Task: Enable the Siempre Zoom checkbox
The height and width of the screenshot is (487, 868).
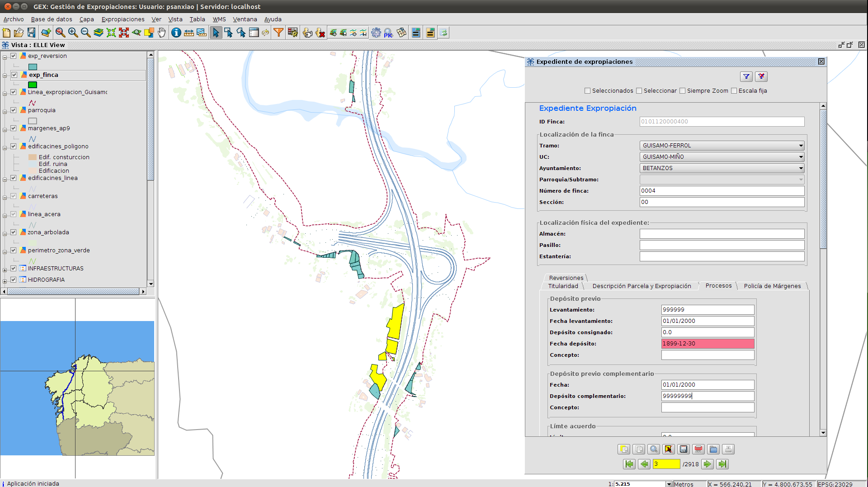Action: coord(682,91)
